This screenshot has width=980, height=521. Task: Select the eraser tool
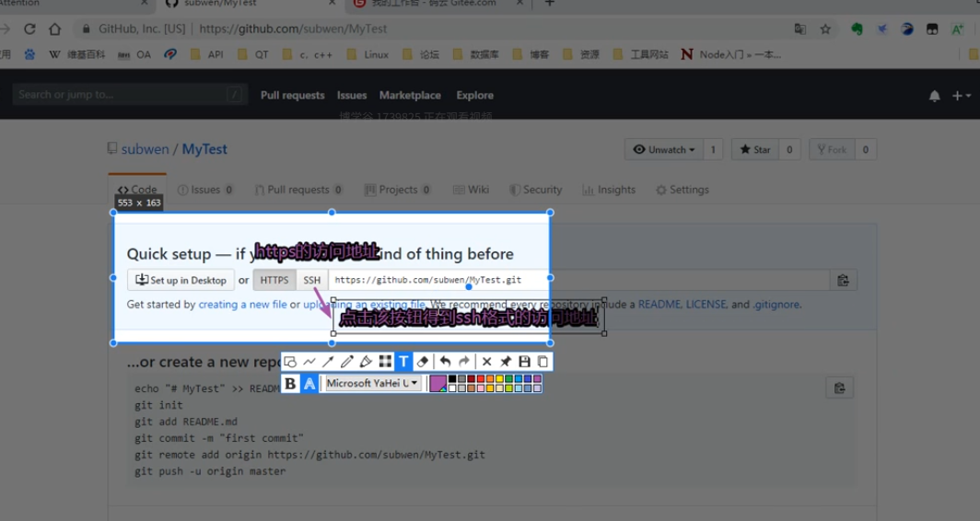click(x=423, y=362)
